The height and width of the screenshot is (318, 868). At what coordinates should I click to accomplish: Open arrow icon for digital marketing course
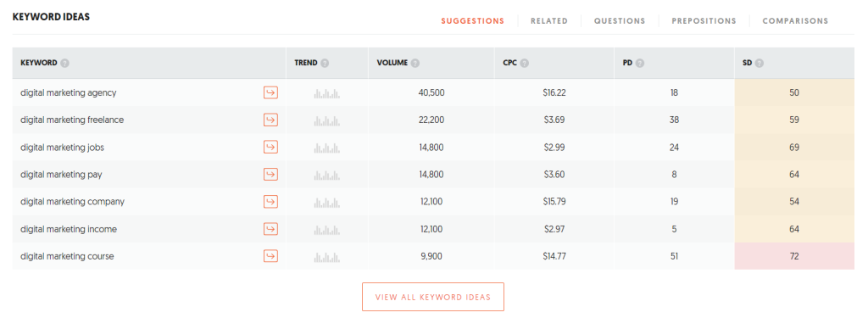click(270, 256)
